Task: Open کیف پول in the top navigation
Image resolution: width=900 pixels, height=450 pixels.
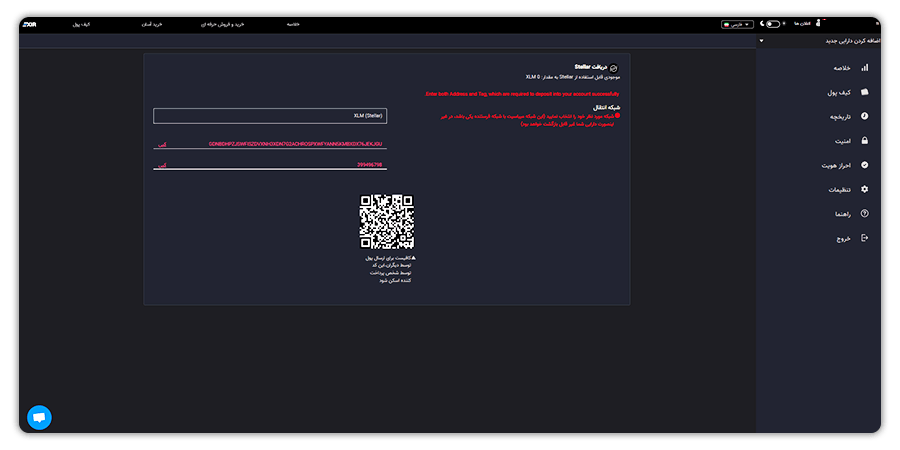Action: click(81, 25)
